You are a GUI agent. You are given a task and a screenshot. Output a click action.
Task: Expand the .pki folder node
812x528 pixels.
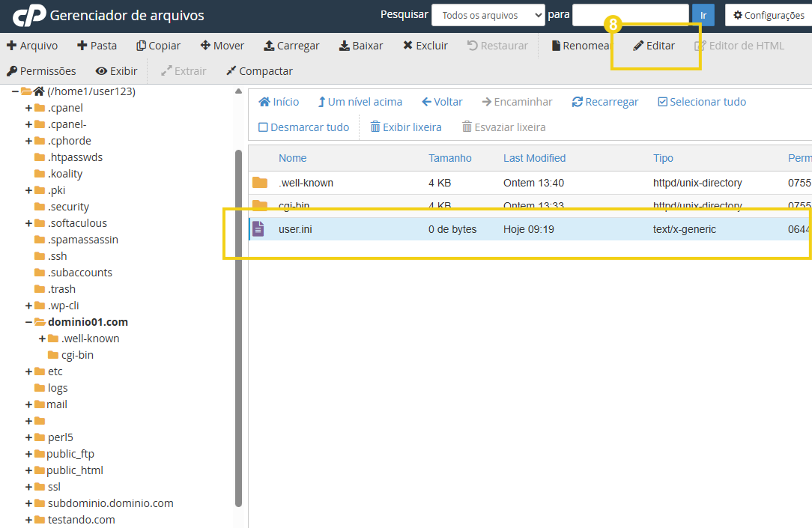(28, 190)
